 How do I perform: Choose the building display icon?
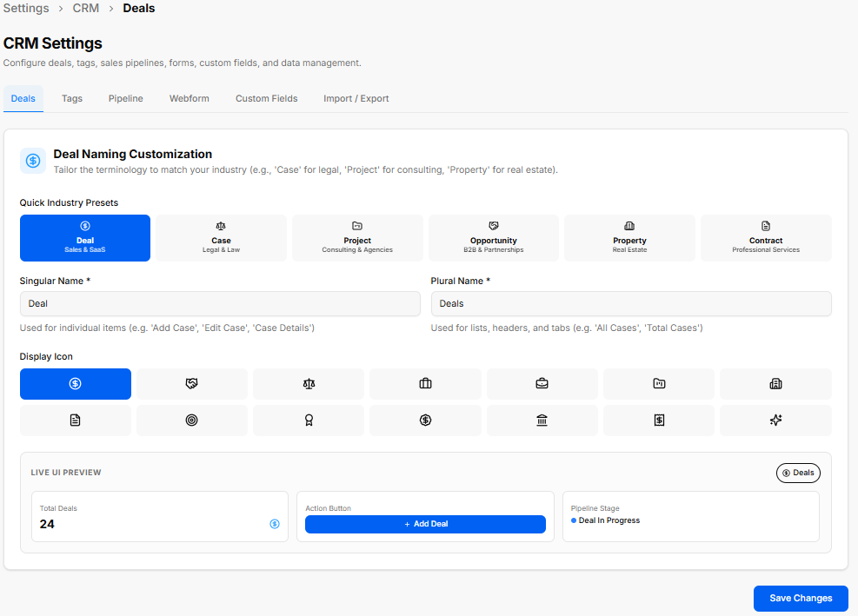click(x=775, y=383)
